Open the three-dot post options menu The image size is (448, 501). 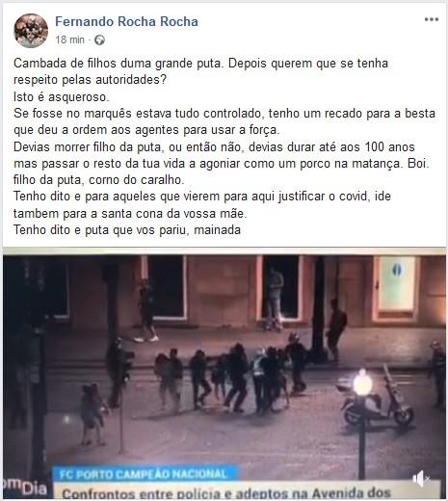point(432,19)
